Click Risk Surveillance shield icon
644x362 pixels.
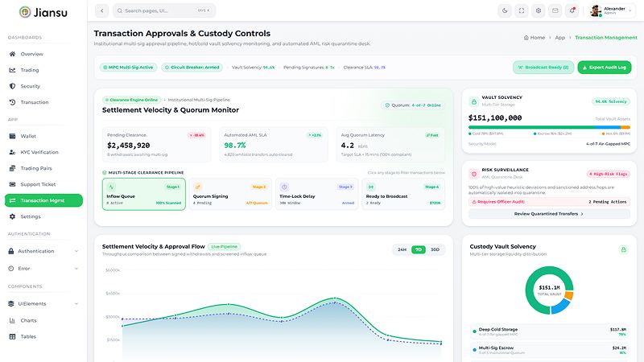click(474, 174)
